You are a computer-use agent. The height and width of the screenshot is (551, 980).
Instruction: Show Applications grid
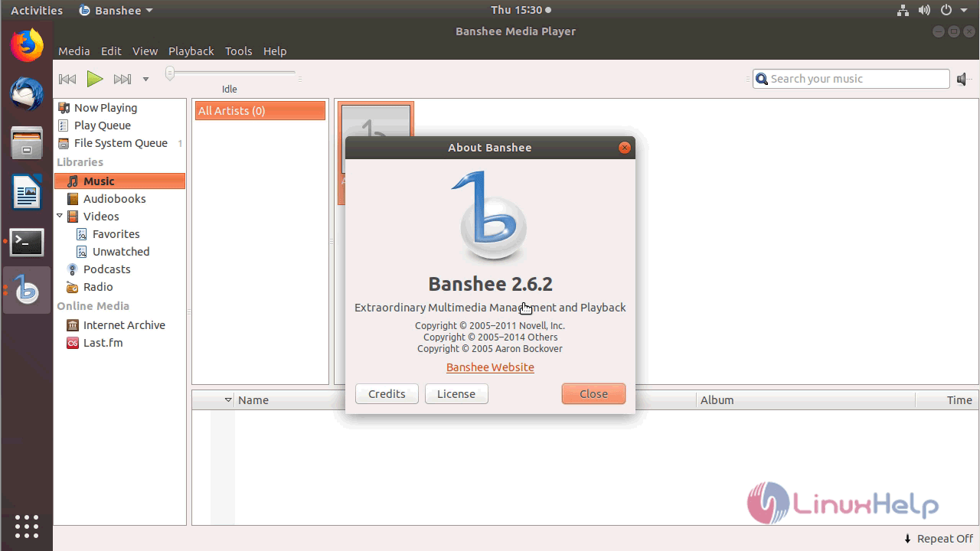coord(27,526)
